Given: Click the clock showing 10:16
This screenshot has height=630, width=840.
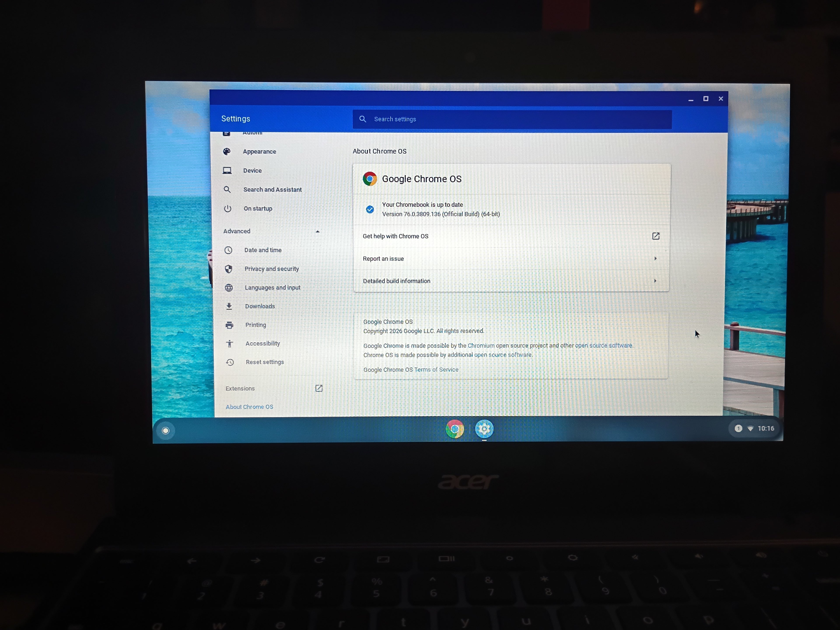Looking at the screenshot, I should click(766, 428).
